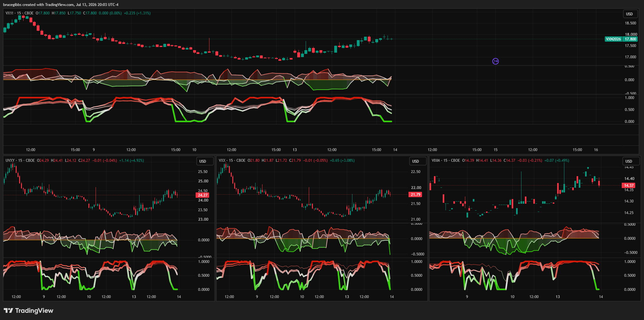The height and width of the screenshot is (320, 644).
Task: Select the VIXM · 15 · CBOE legend title
Action: (446, 160)
